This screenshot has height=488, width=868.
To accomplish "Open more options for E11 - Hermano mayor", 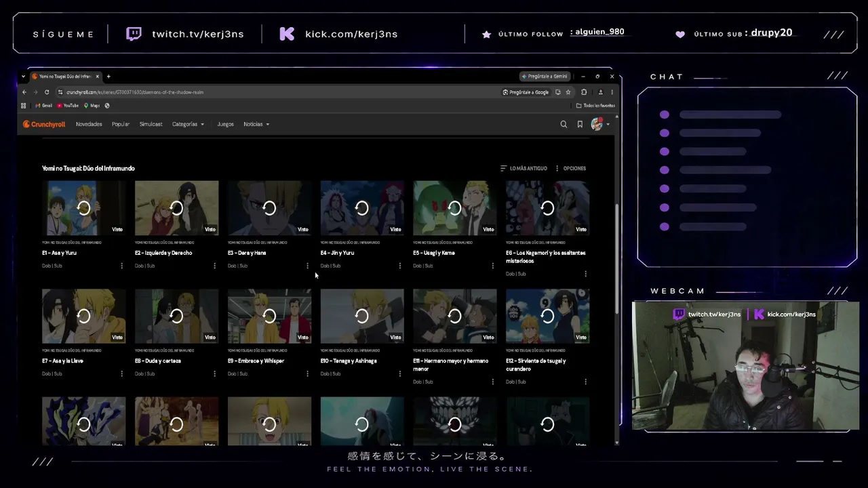I will 493,382.
